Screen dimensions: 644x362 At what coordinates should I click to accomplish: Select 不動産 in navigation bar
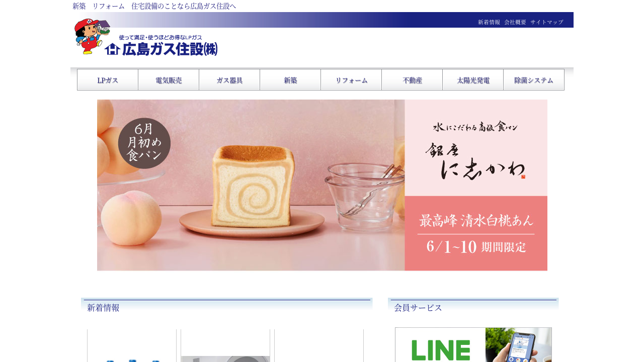412,80
